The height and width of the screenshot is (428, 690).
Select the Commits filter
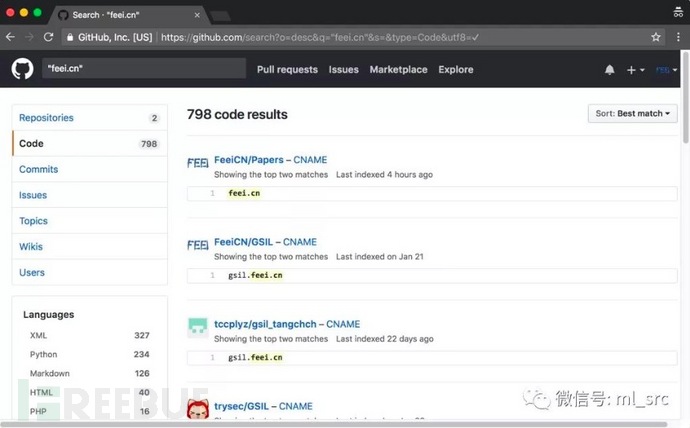point(90,169)
